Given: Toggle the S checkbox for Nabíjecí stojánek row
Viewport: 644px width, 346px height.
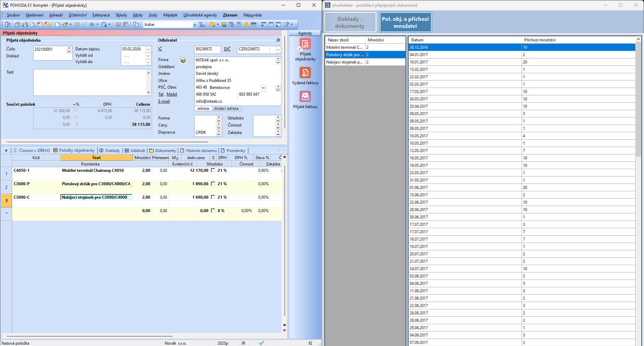Looking at the screenshot, I should pos(213,197).
